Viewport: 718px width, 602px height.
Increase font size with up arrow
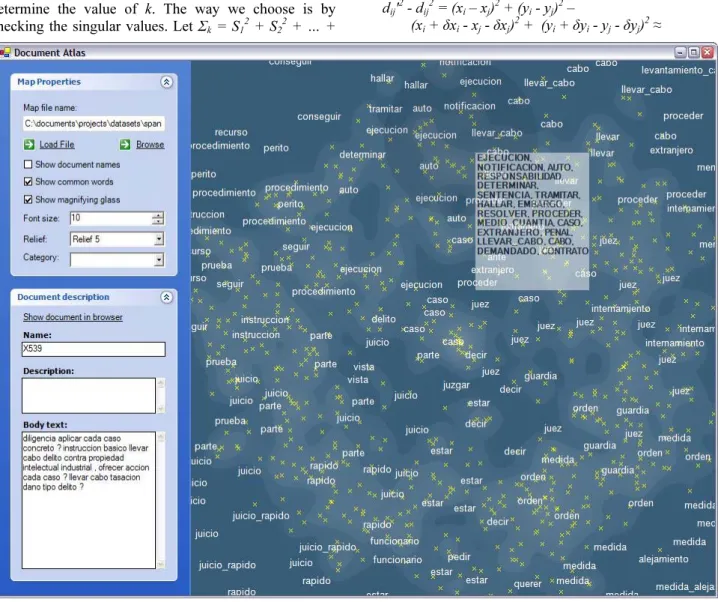pyautogui.click(x=158, y=215)
